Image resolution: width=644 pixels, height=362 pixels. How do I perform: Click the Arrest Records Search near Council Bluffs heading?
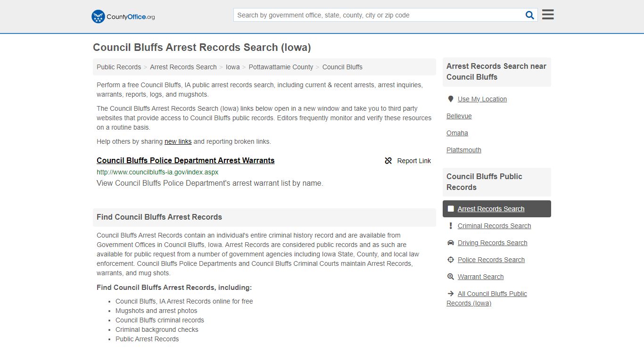(496, 72)
